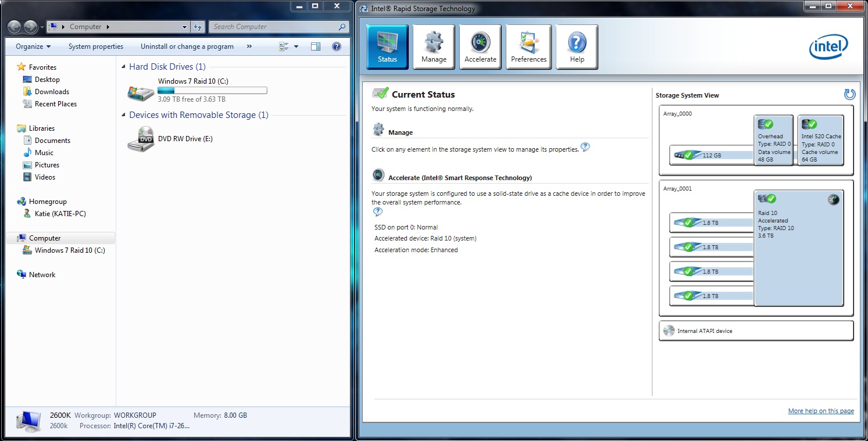Open More help on this page link
The height and width of the screenshot is (441, 868).
pyautogui.click(x=821, y=411)
